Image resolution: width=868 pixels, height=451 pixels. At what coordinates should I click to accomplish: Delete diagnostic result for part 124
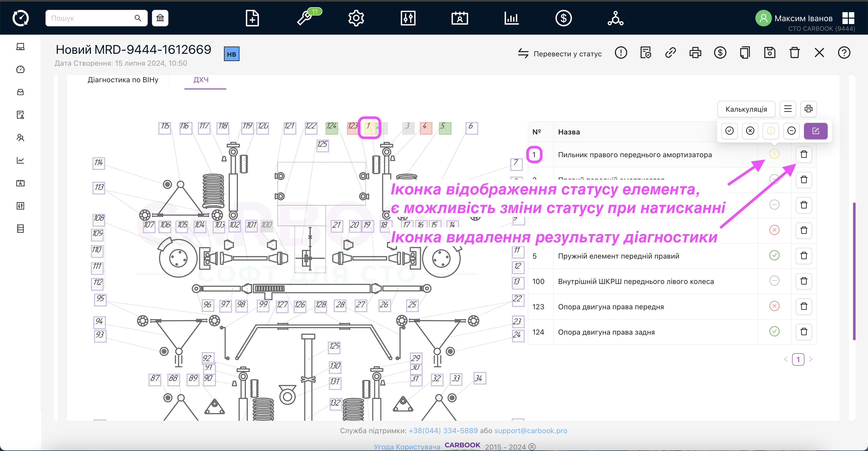[804, 332]
